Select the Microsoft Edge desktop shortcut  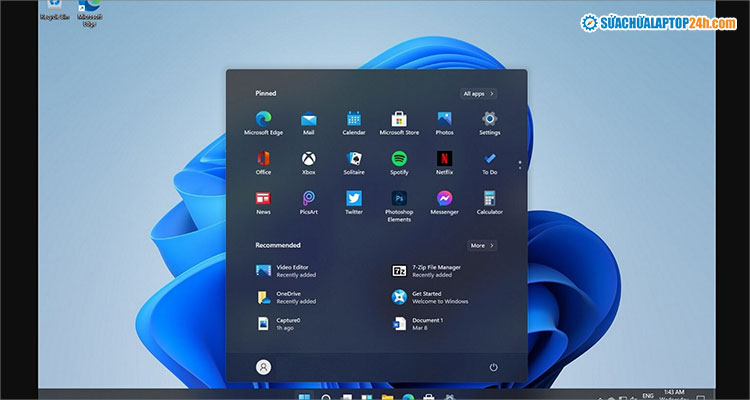[89, 12]
